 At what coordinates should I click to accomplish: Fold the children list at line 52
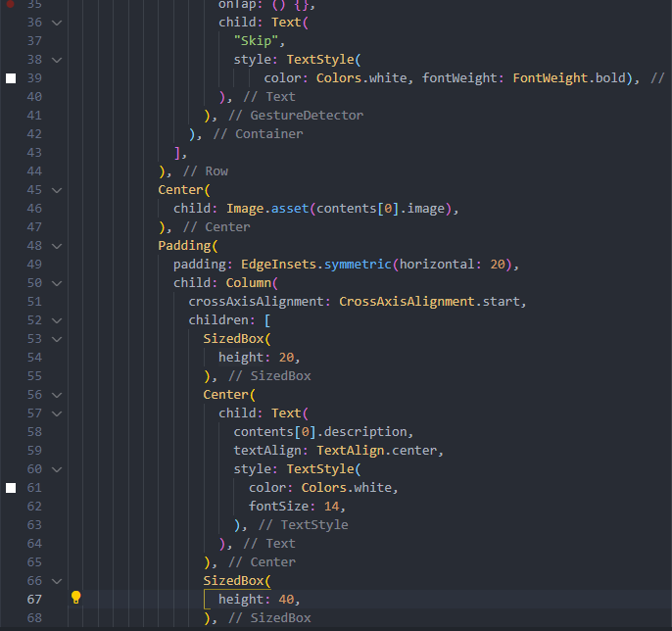[x=56, y=320]
